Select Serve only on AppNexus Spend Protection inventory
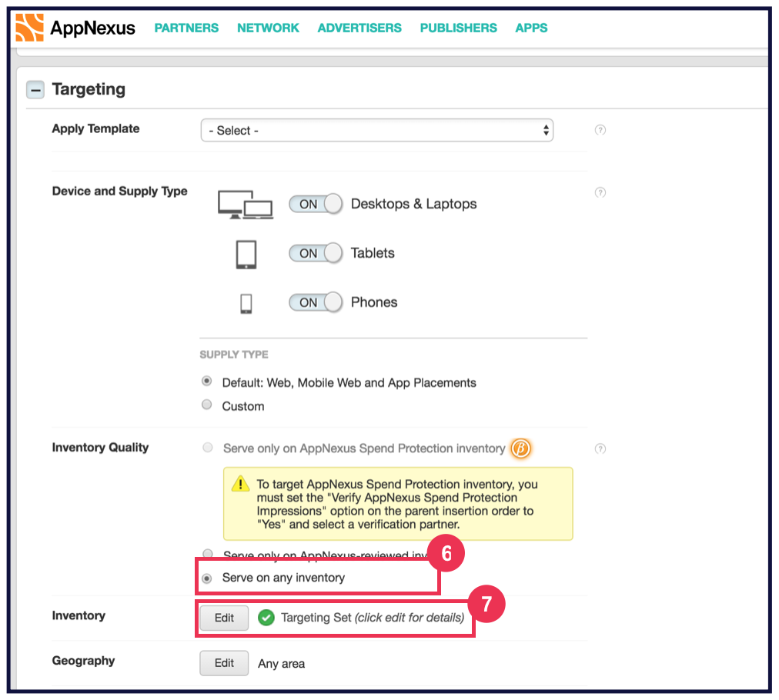Image resolution: width=779 pixels, height=700 pixels. click(x=208, y=448)
